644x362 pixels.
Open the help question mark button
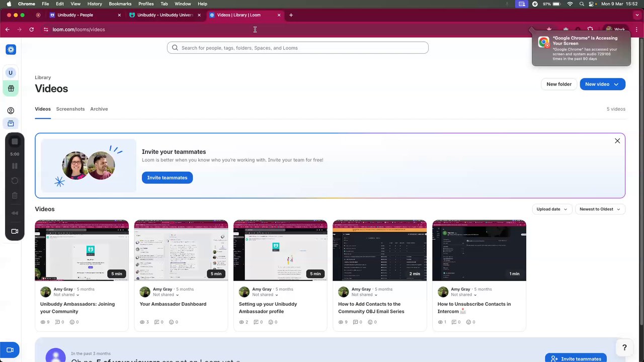click(x=624, y=347)
